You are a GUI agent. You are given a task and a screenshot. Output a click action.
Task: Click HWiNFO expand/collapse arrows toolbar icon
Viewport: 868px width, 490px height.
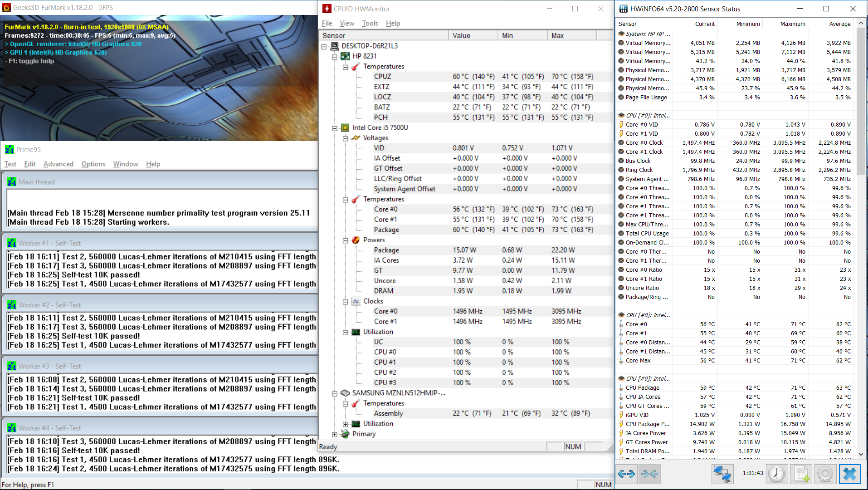(x=627, y=474)
